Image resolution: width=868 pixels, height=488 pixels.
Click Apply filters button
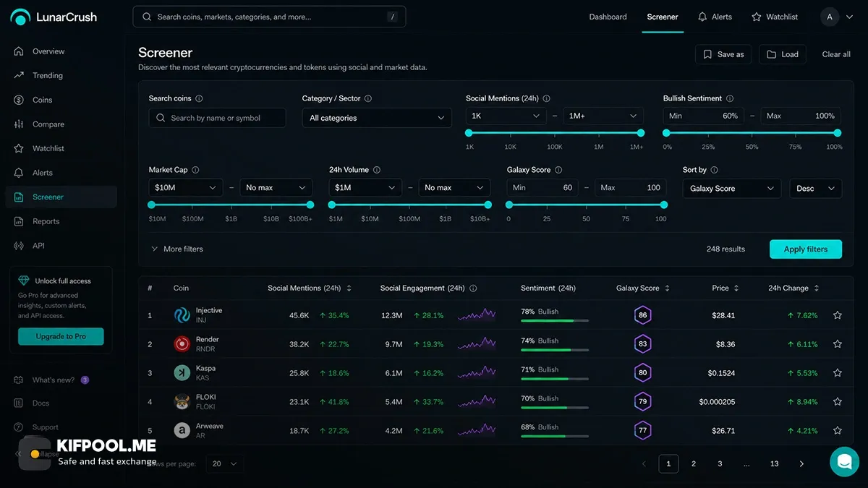[806, 249]
